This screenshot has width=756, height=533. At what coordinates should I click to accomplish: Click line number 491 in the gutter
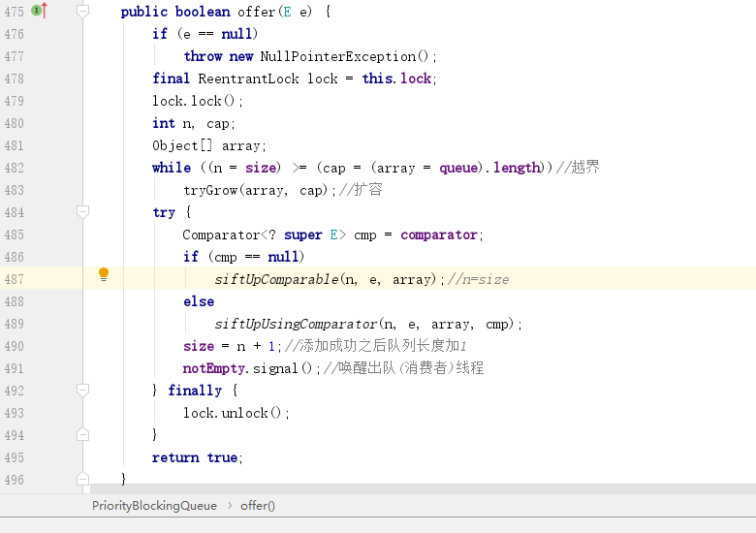tap(14, 368)
